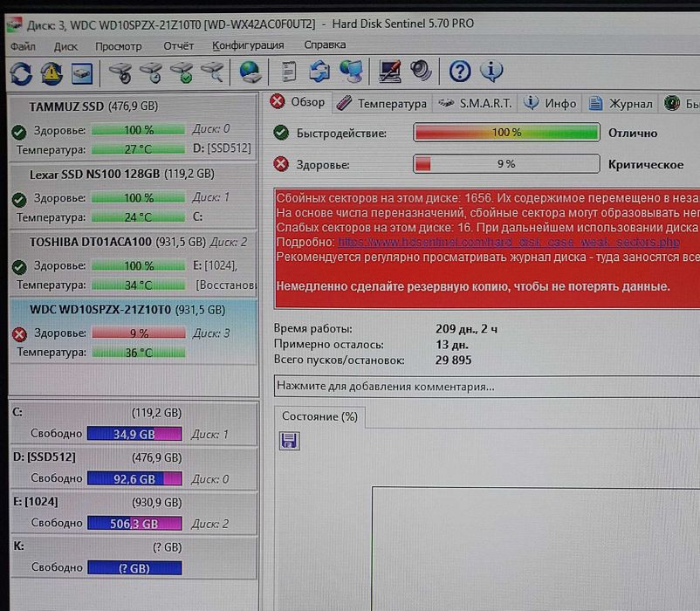
Task: Click the Отлично status label
Action: click(x=633, y=133)
